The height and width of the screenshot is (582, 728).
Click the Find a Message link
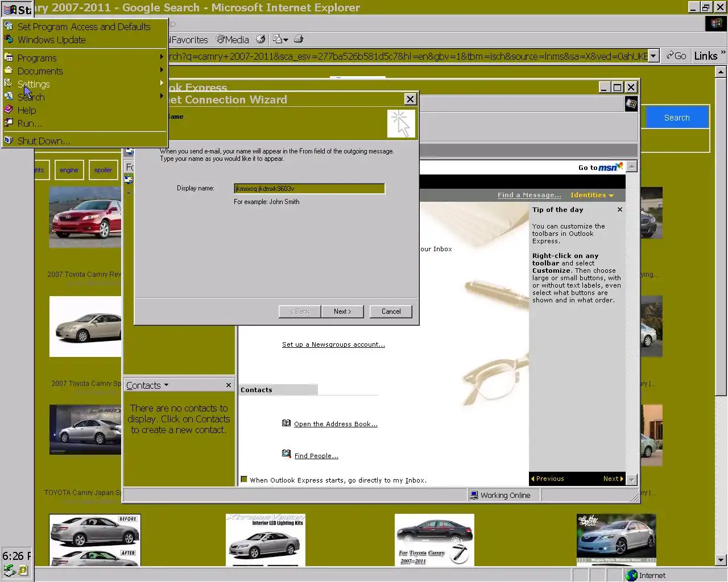click(529, 195)
